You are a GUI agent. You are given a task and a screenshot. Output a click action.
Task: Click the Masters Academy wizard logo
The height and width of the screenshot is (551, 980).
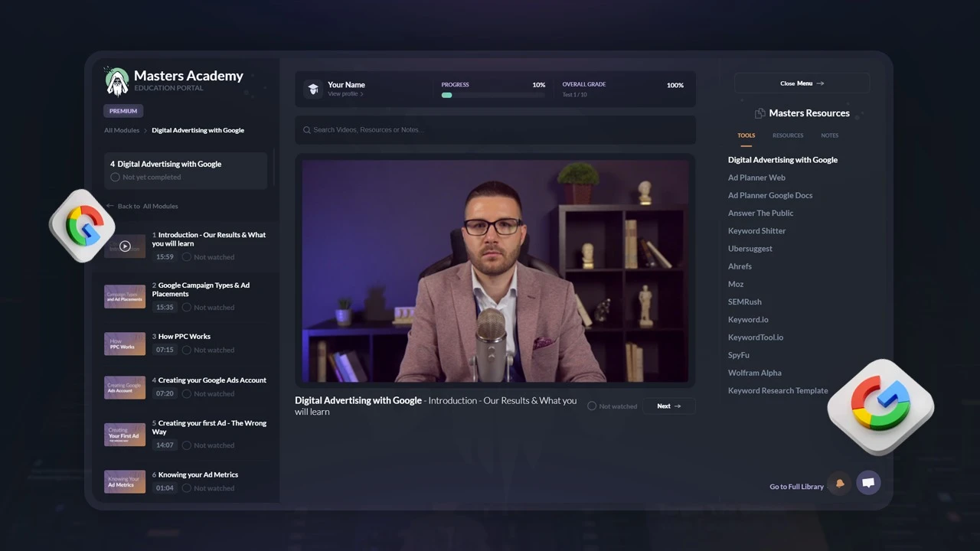(116, 80)
